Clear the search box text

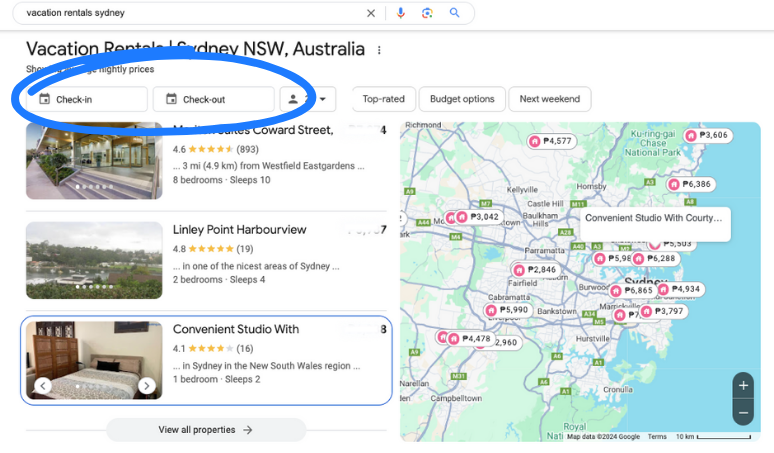(371, 13)
